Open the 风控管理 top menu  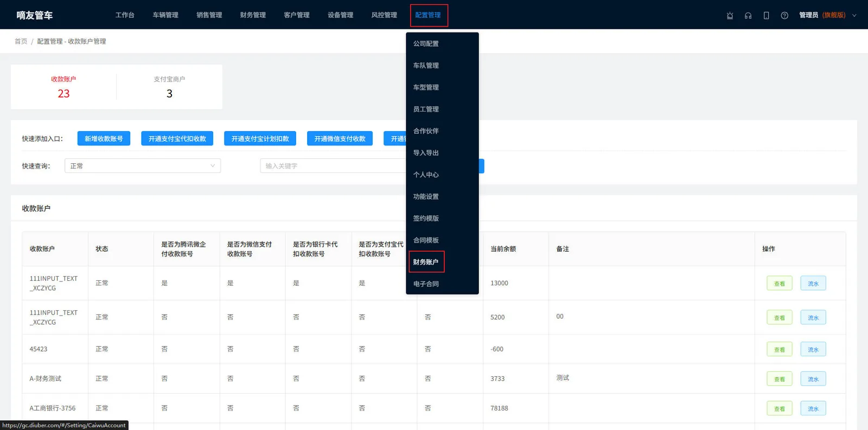coord(384,15)
